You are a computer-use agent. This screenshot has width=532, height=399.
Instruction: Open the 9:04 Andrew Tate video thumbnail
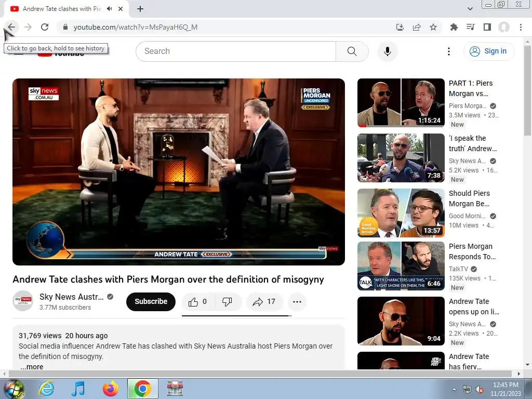coord(401,321)
